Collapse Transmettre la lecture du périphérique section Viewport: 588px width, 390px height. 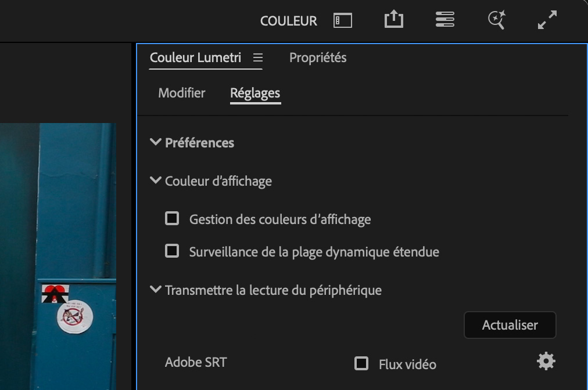coord(155,289)
